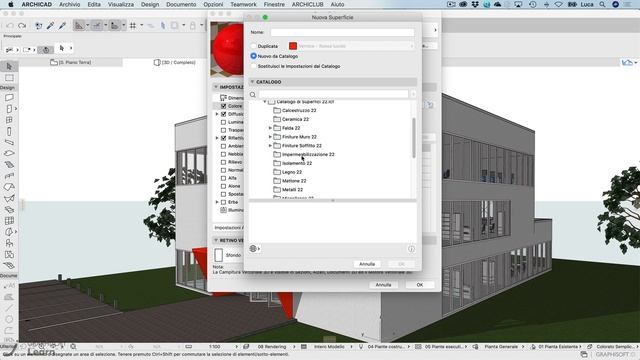
Task: Select the Shell tool in the toolbox
Action: [9, 198]
